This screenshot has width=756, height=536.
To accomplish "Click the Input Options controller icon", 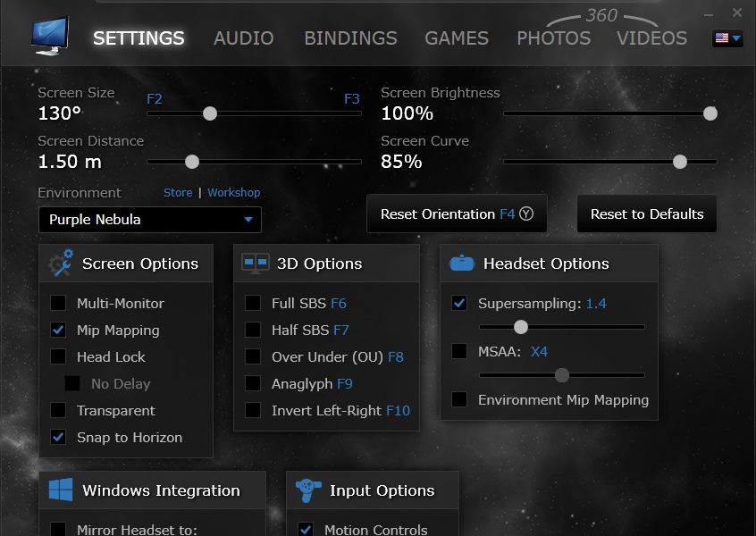I will pos(307,489).
